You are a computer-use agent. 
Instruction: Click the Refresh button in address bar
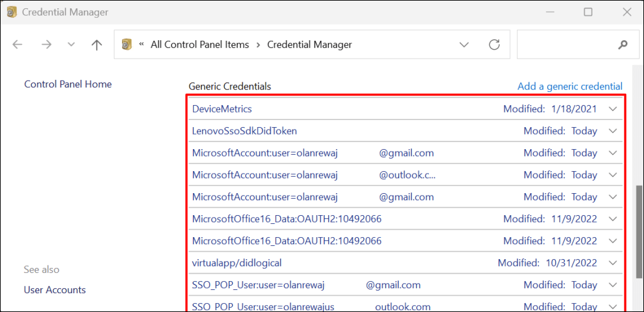point(494,45)
